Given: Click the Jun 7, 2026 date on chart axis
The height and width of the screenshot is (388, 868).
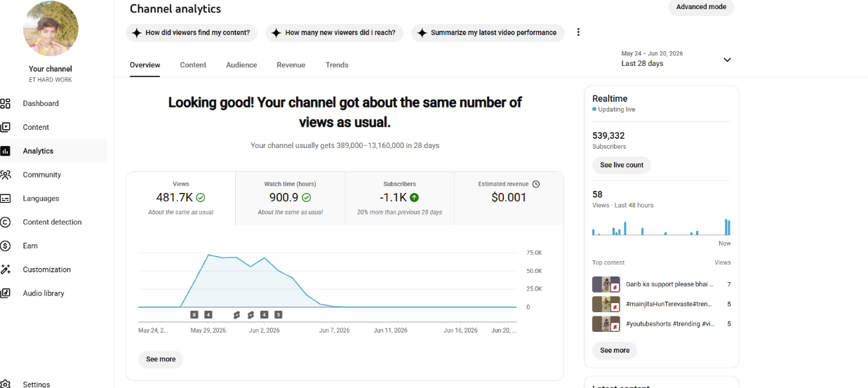Looking at the screenshot, I should pos(334,330).
